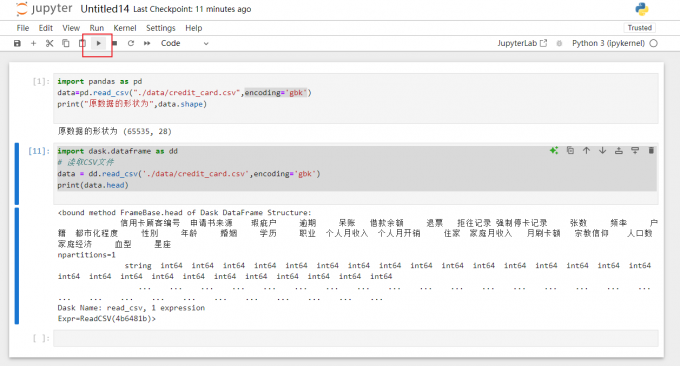The width and height of the screenshot is (680, 366).
Task: Insert a new cell with the plus icon
Action: (33, 43)
